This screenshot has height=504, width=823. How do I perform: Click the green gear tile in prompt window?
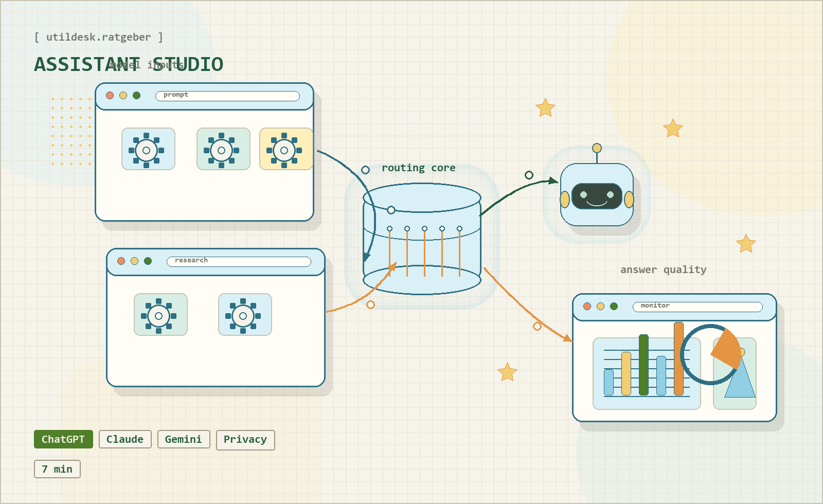point(223,149)
